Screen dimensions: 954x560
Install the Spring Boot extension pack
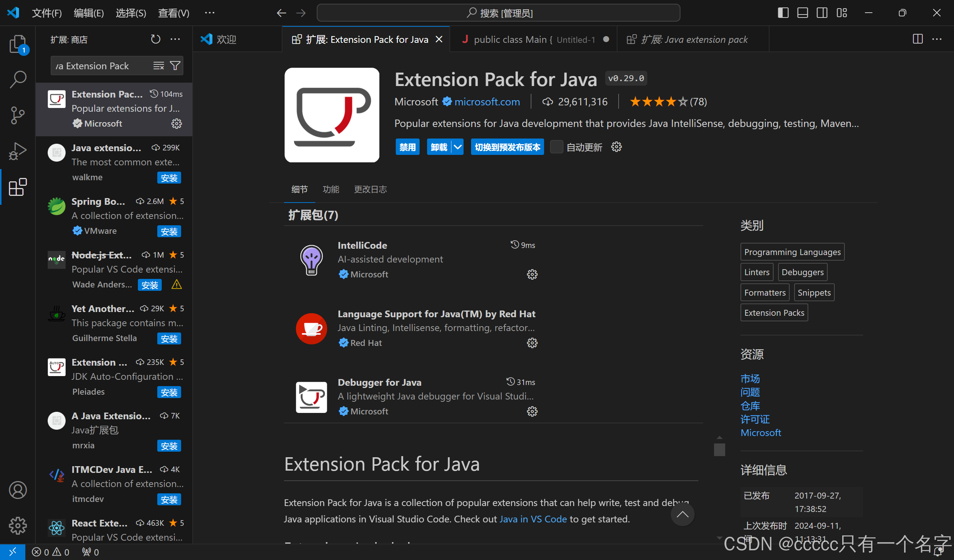[169, 231]
